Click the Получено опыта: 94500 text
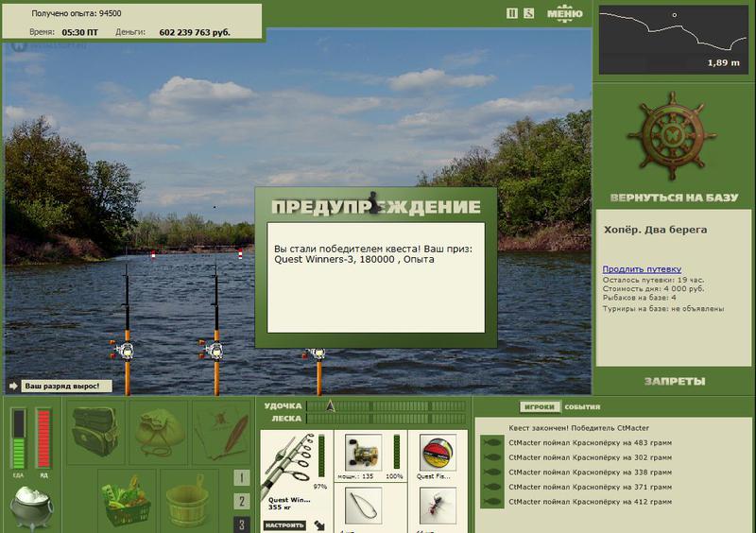 [x=77, y=13]
